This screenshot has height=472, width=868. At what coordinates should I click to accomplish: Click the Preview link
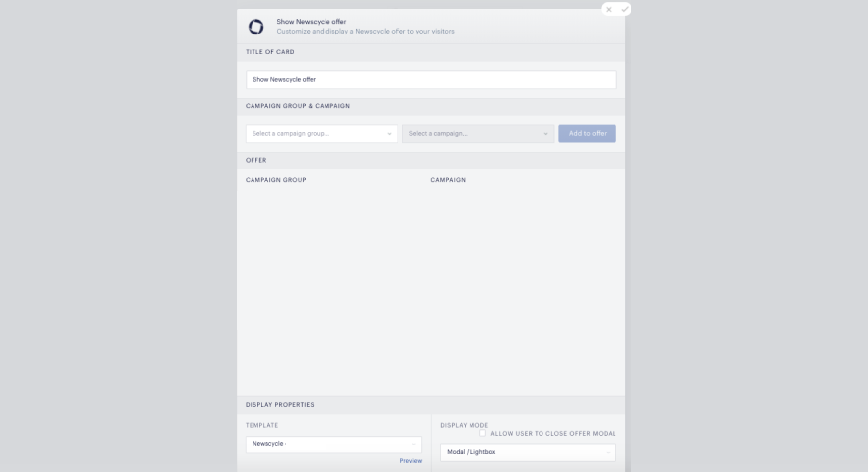tap(410, 461)
